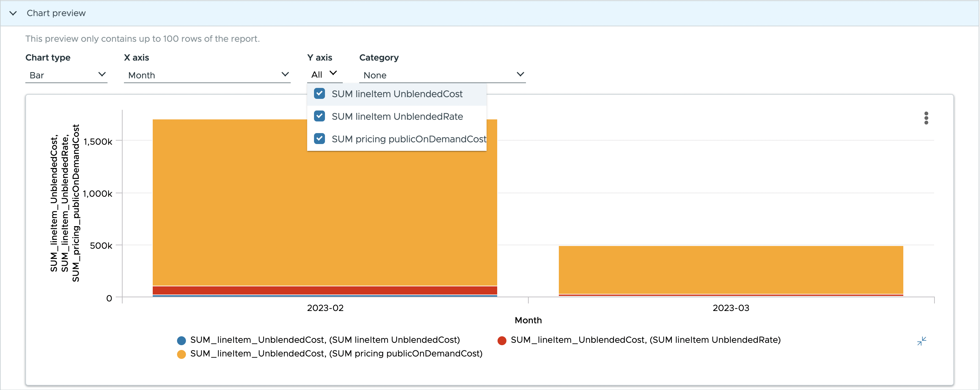Select Month from X axis options
The height and width of the screenshot is (390, 980).
tap(206, 74)
